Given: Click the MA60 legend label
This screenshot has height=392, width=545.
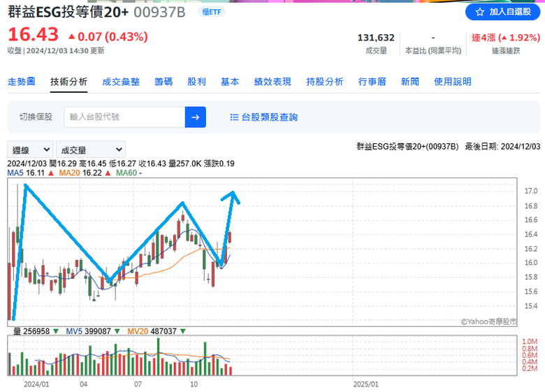Looking at the screenshot, I should coord(126,173).
